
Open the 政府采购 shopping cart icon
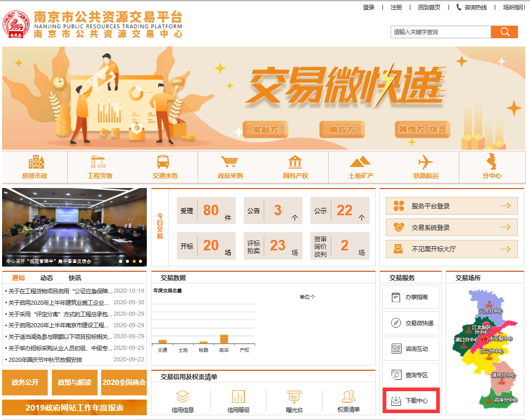[x=230, y=162]
